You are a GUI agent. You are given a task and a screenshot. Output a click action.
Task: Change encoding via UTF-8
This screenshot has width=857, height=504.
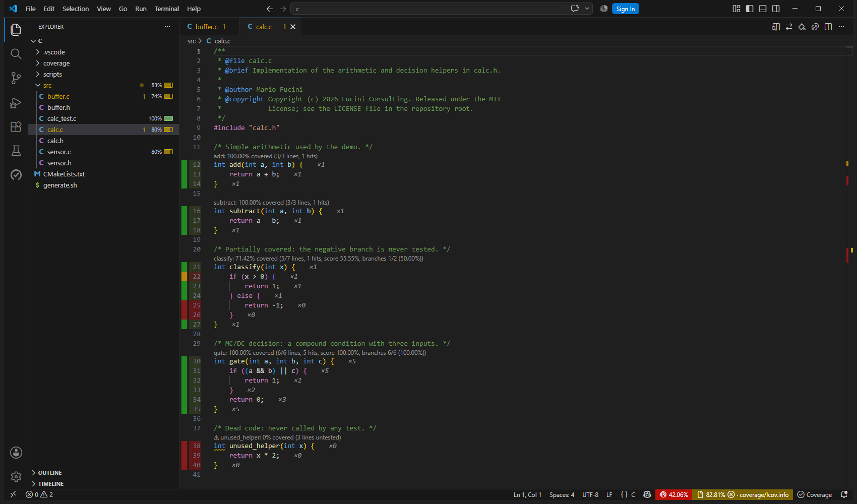pyautogui.click(x=590, y=495)
